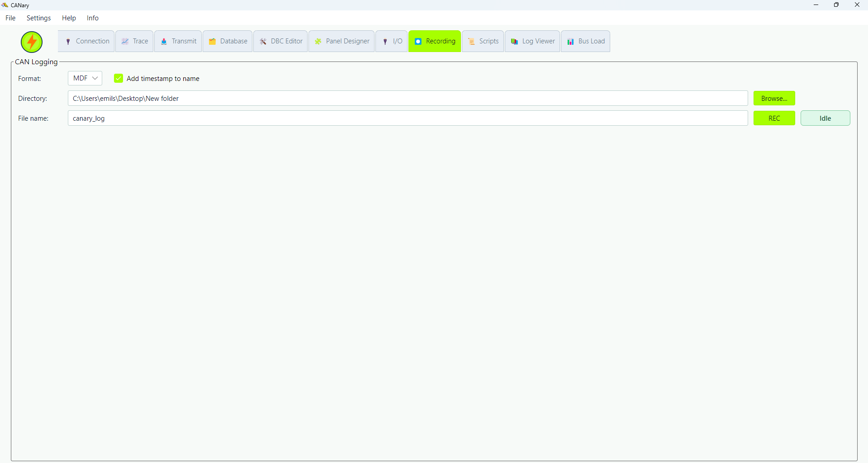The image size is (868, 463).
Task: Click the Directory path field
Action: (x=408, y=98)
